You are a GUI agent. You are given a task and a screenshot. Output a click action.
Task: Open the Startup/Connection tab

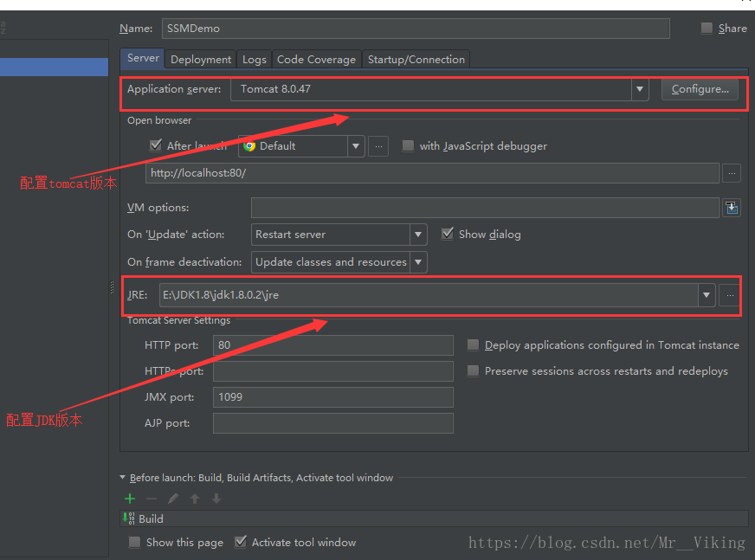(x=416, y=59)
